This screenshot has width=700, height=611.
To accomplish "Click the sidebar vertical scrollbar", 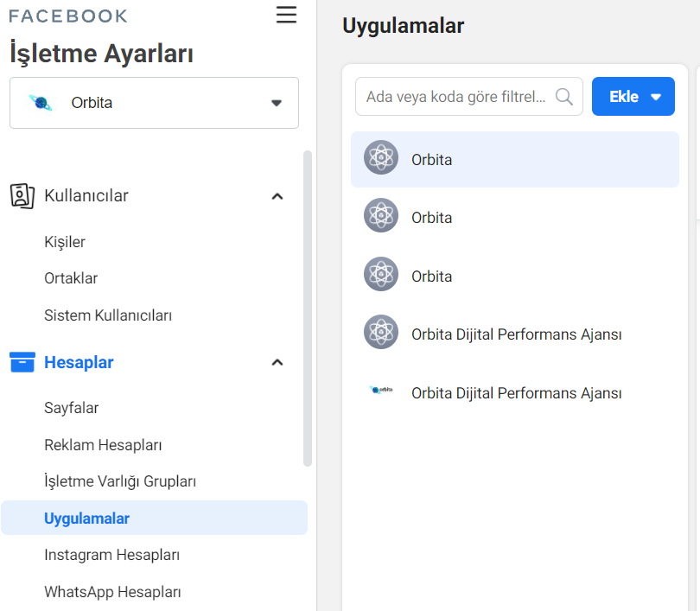I will pos(307,309).
